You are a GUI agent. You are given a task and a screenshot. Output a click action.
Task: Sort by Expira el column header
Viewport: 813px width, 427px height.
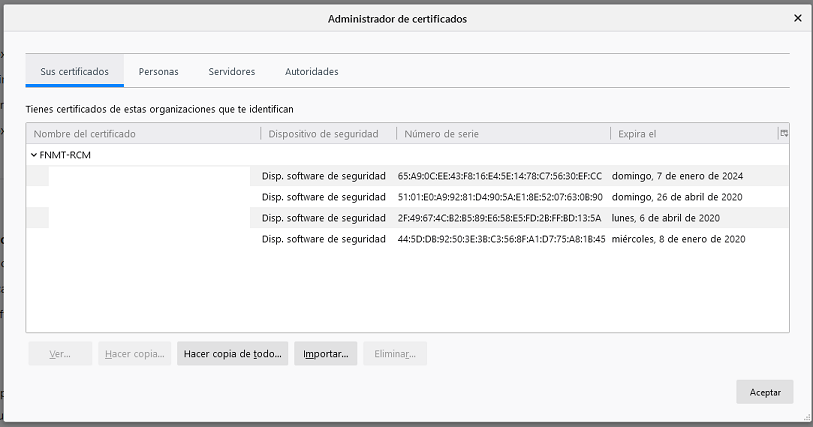point(694,134)
